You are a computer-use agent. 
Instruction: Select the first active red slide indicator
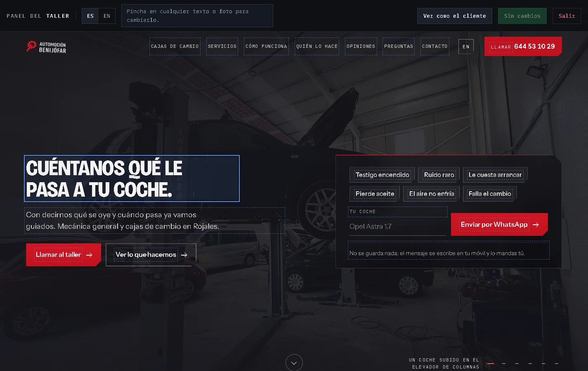tap(491, 364)
